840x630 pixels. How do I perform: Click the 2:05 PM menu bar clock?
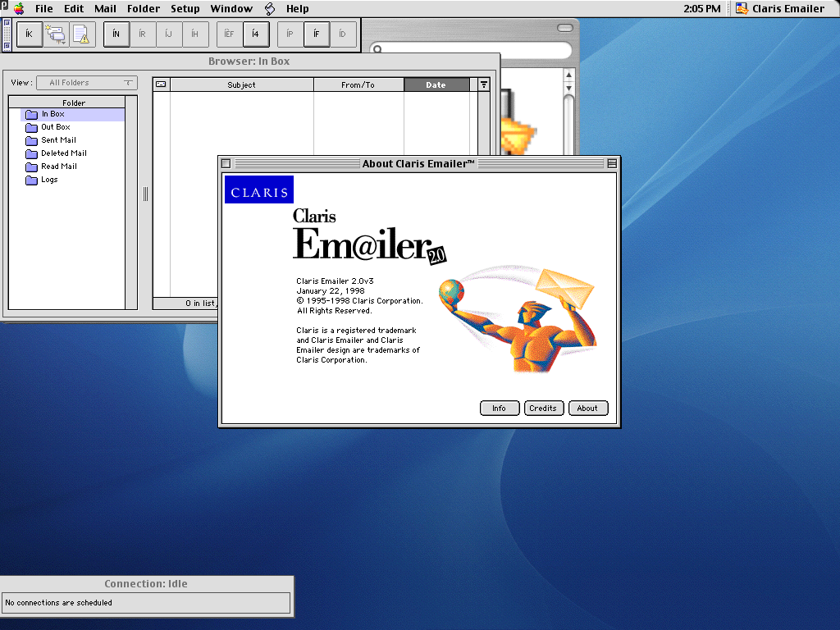pyautogui.click(x=702, y=8)
